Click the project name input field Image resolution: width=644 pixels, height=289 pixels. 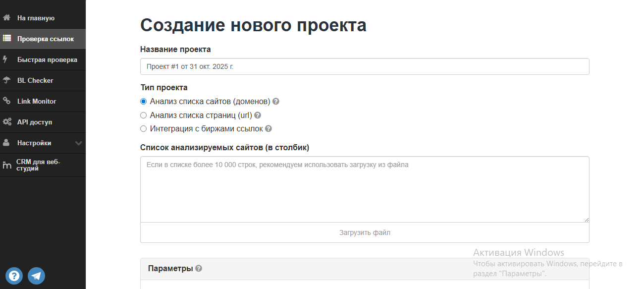click(365, 66)
